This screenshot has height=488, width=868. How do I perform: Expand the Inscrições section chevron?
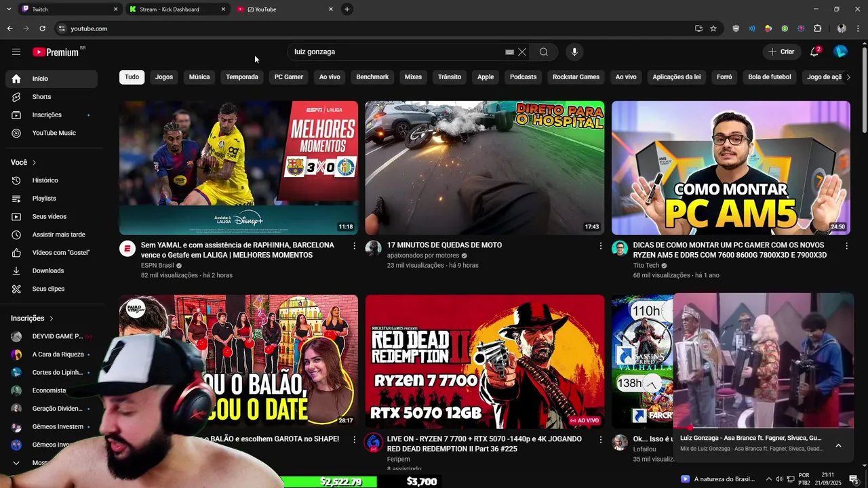[x=51, y=319]
